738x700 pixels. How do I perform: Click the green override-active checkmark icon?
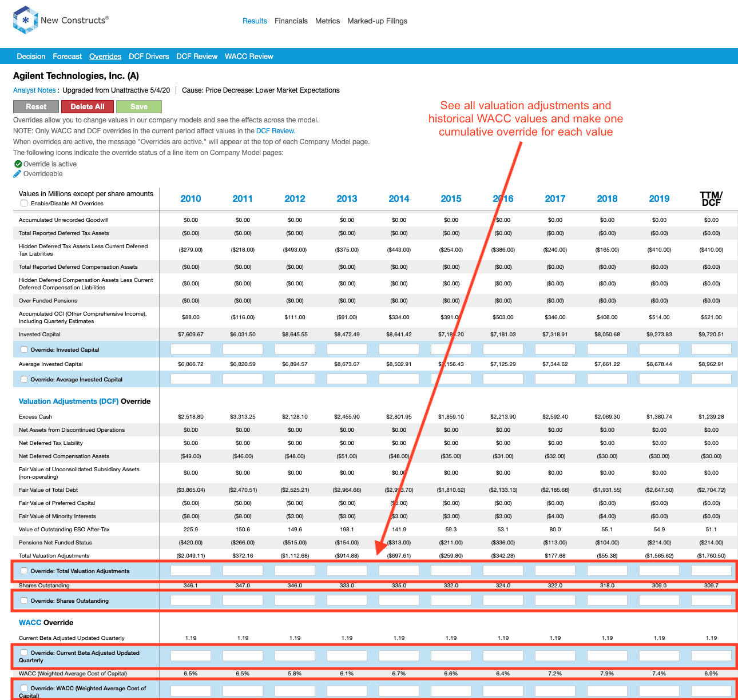[18, 164]
